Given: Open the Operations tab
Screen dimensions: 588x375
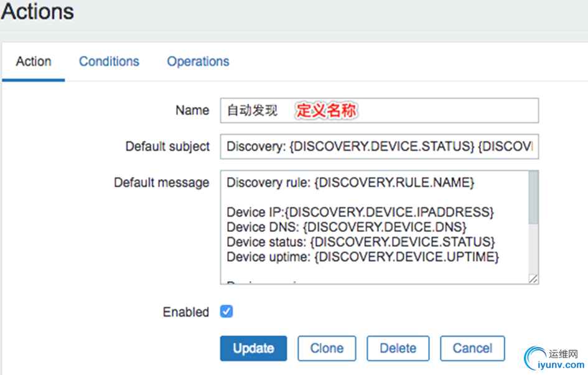Looking at the screenshot, I should click(198, 62).
